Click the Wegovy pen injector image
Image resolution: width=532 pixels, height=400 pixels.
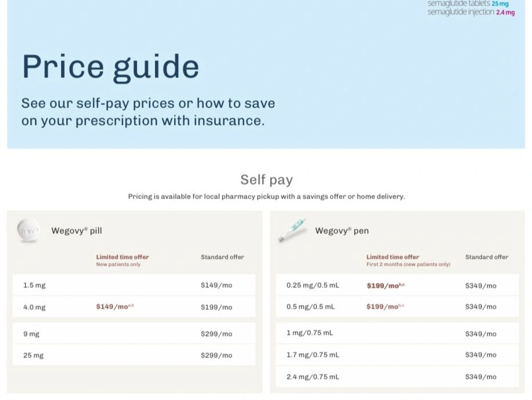point(293,230)
